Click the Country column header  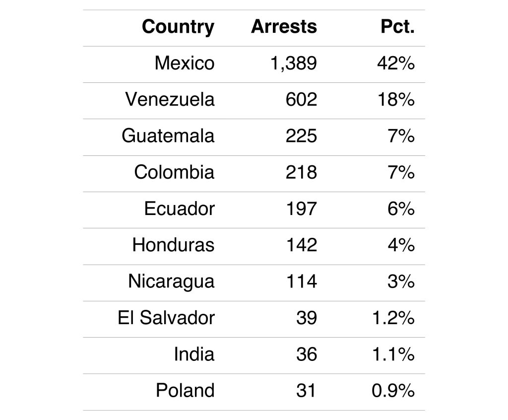click(x=178, y=27)
